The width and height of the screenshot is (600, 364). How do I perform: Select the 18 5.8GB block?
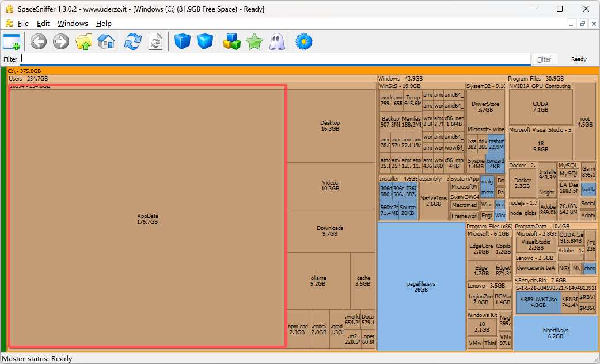(541, 146)
